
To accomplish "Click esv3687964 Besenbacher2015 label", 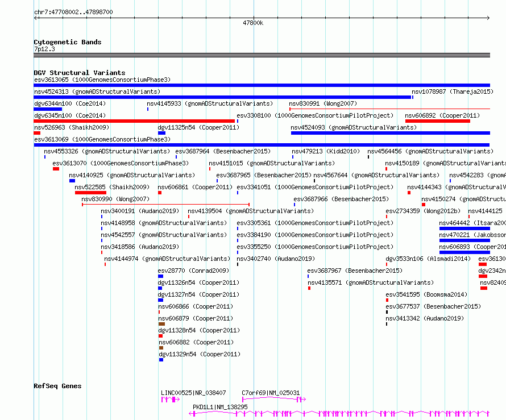I will click(x=223, y=151).
